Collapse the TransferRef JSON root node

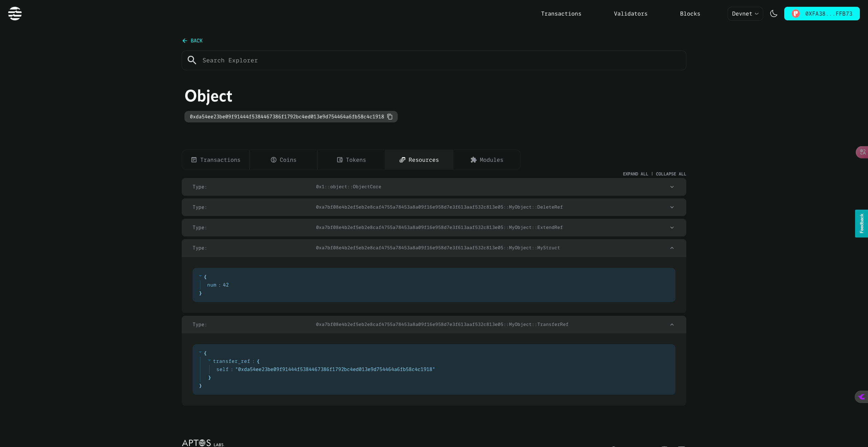coord(200,352)
